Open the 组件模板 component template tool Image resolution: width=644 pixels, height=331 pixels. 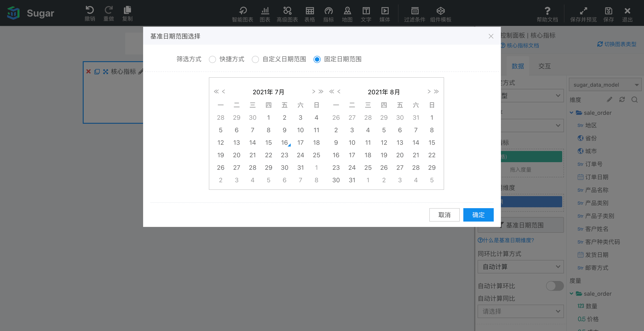coord(441,14)
